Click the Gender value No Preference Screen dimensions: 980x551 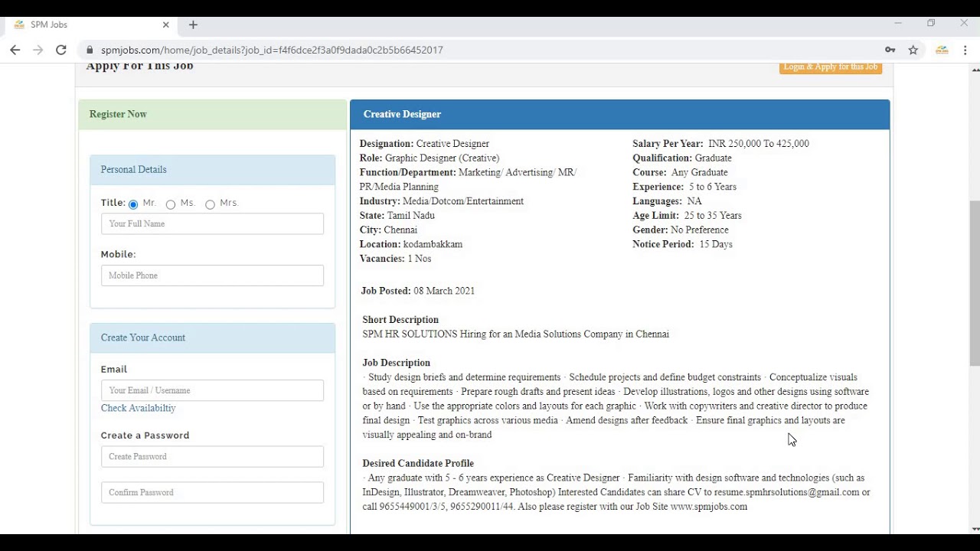click(x=700, y=230)
